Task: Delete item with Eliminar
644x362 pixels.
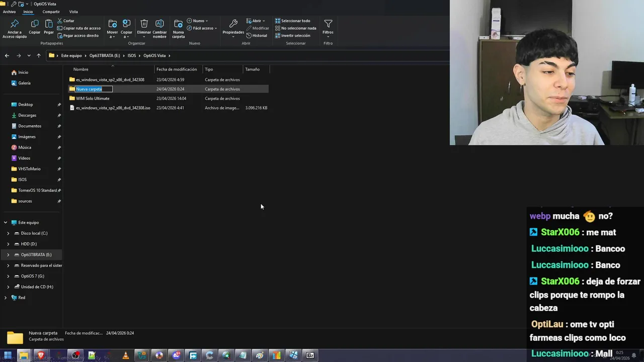Action: click(144, 29)
